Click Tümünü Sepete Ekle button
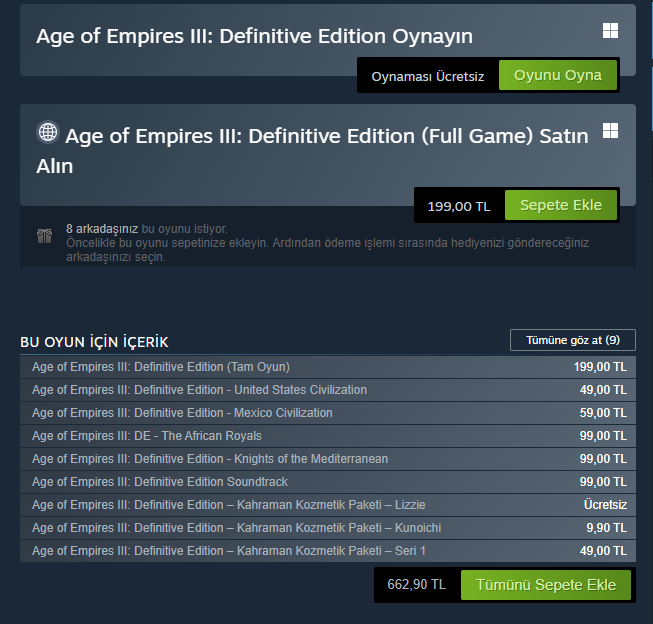 545,585
